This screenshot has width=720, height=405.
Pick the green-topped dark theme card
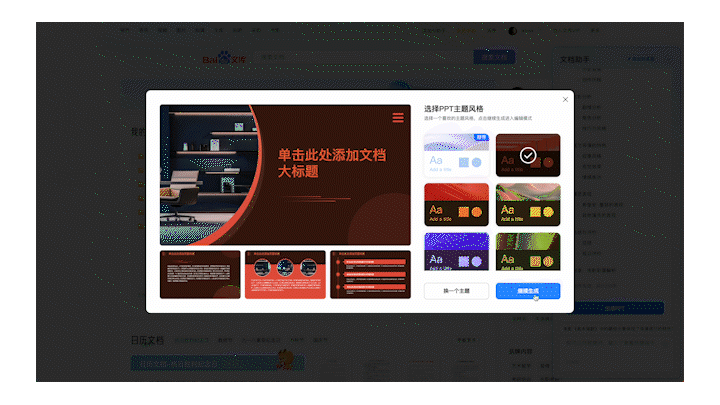[x=528, y=251]
